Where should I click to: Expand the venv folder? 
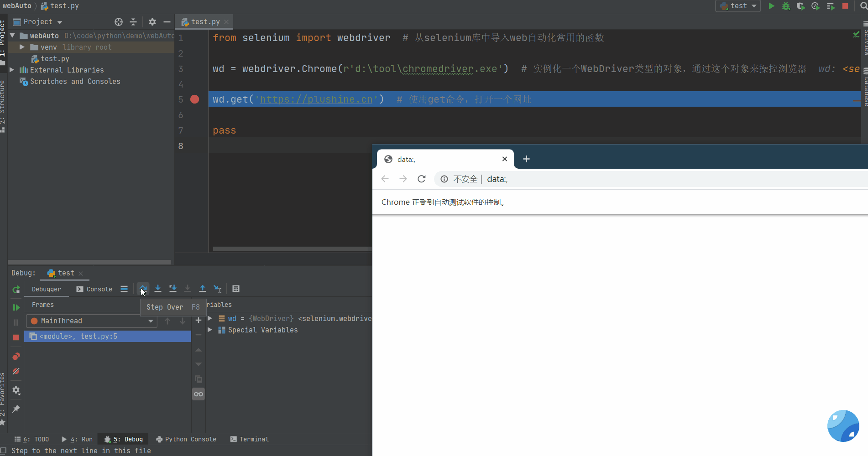coord(22,47)
